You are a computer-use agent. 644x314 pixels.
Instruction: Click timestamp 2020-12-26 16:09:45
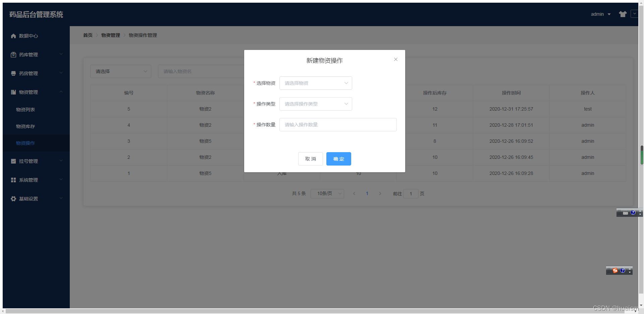coord(511,157)
